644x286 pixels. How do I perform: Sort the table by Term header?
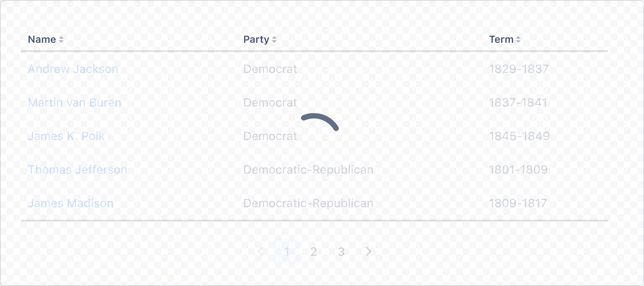tap(501, 39)
